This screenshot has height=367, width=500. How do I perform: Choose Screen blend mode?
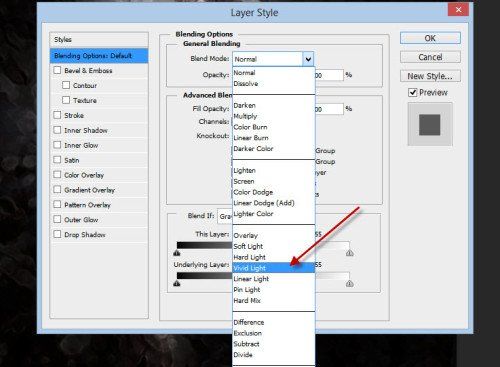coord(274,181)
